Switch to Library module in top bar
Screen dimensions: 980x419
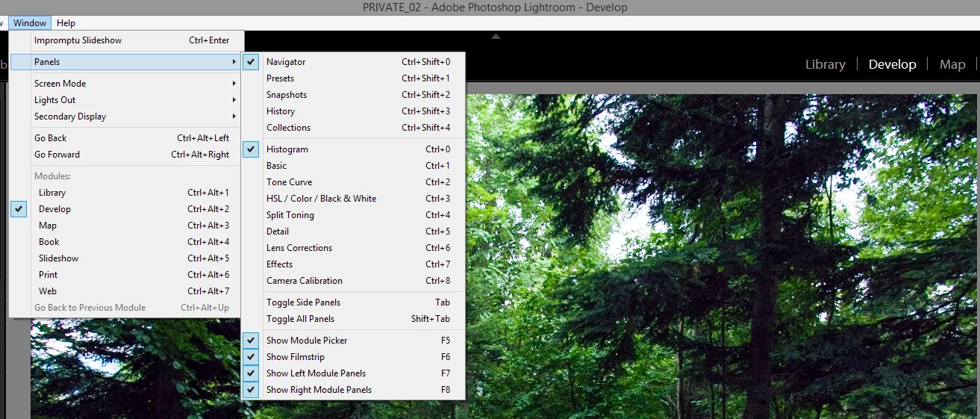(825, 65)
